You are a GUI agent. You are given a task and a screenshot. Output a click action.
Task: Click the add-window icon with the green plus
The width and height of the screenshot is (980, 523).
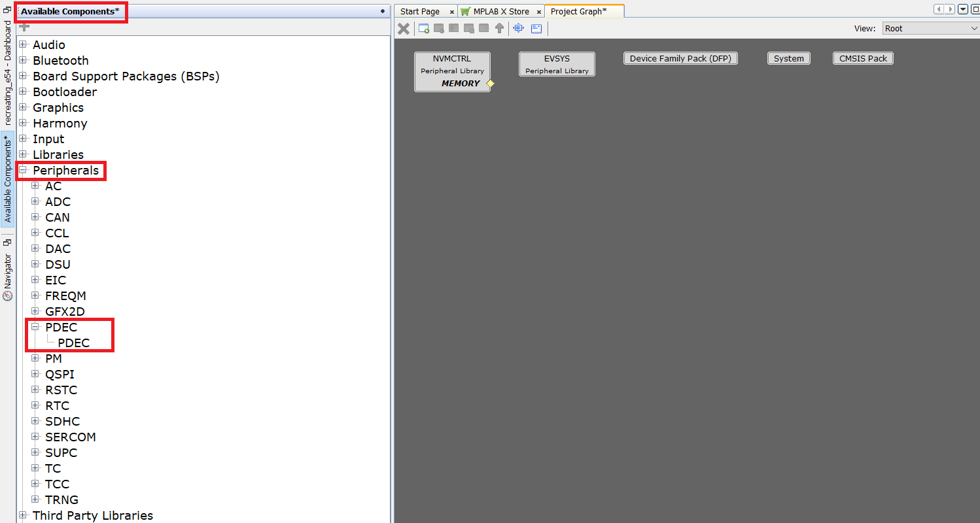pos(423,28)
